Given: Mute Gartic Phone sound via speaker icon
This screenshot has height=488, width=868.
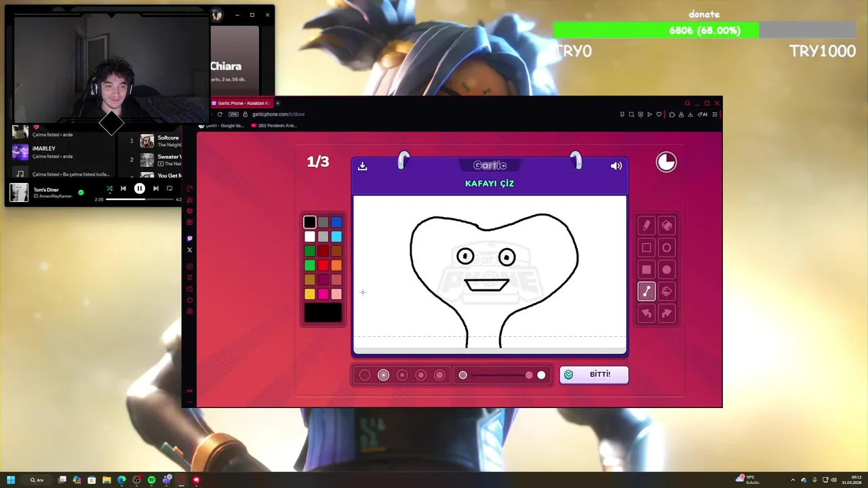Looking at the screenshot, I should coord(616,166).
